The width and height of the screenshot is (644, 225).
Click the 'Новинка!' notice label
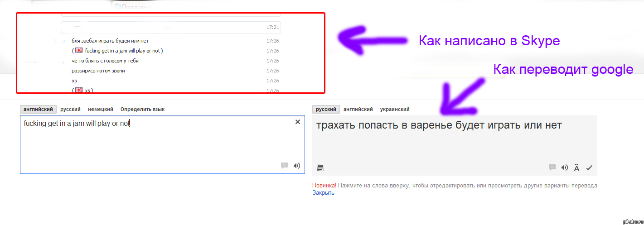(x=324, y=186)
